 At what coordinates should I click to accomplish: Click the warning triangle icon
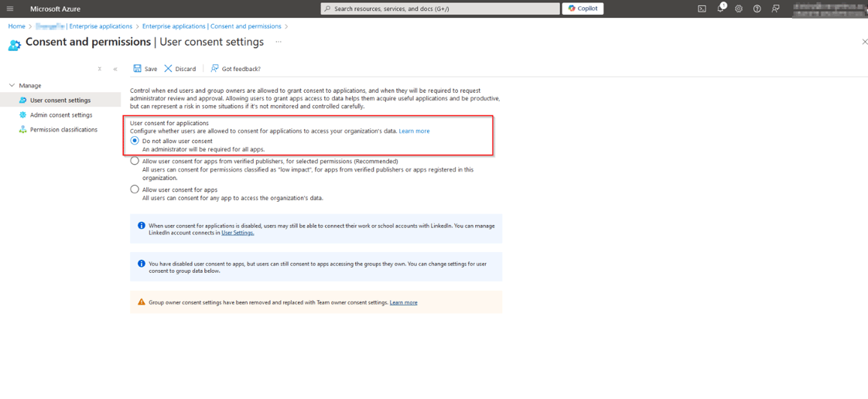(x=141, y=302)
